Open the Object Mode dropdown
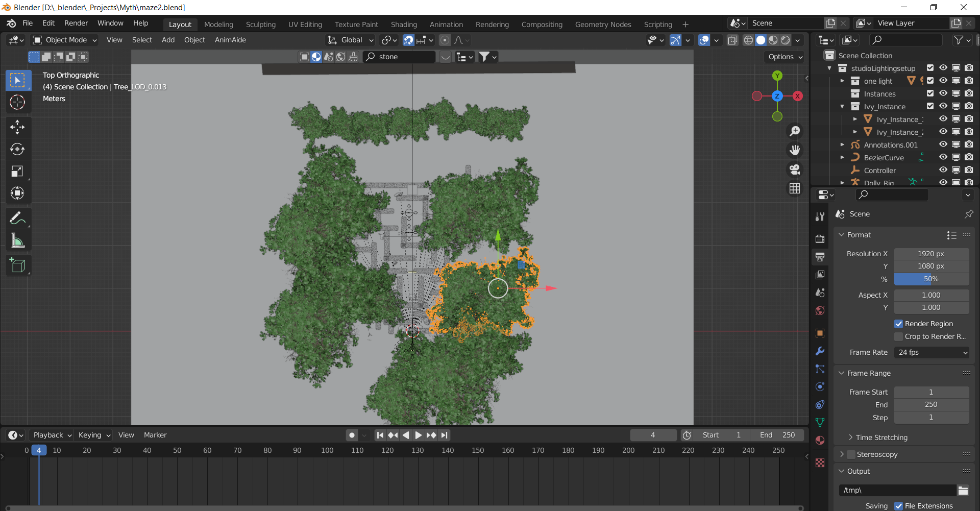 point(65,40)
